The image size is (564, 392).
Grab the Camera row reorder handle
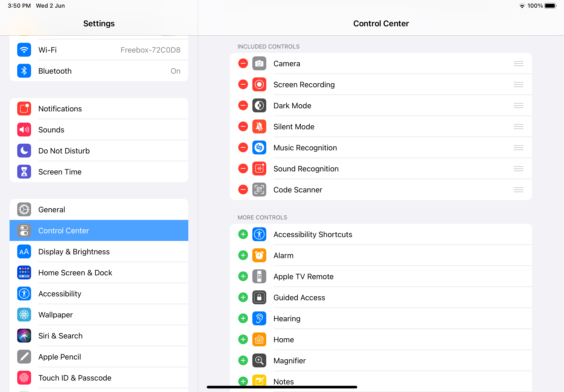point(519,63)
